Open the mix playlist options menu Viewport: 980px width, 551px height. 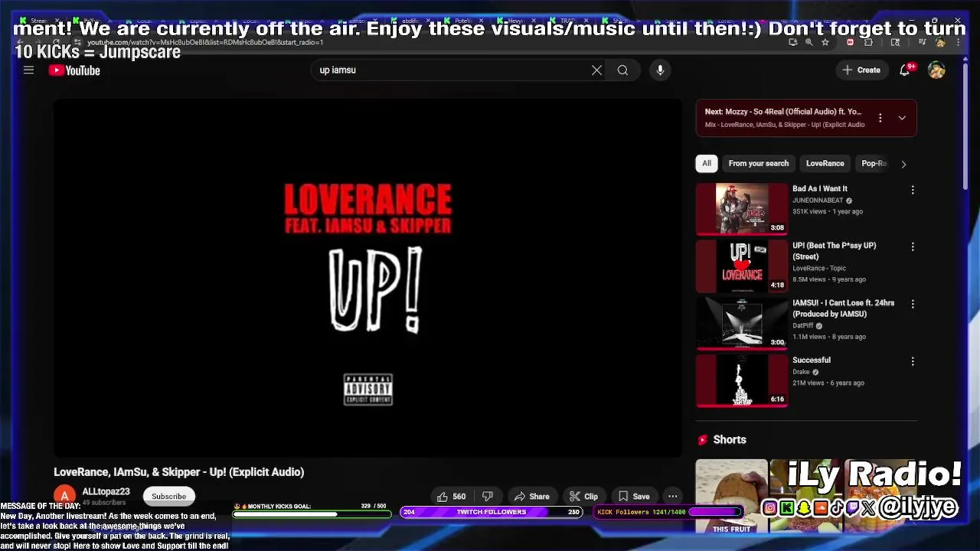tap(880, 118)
